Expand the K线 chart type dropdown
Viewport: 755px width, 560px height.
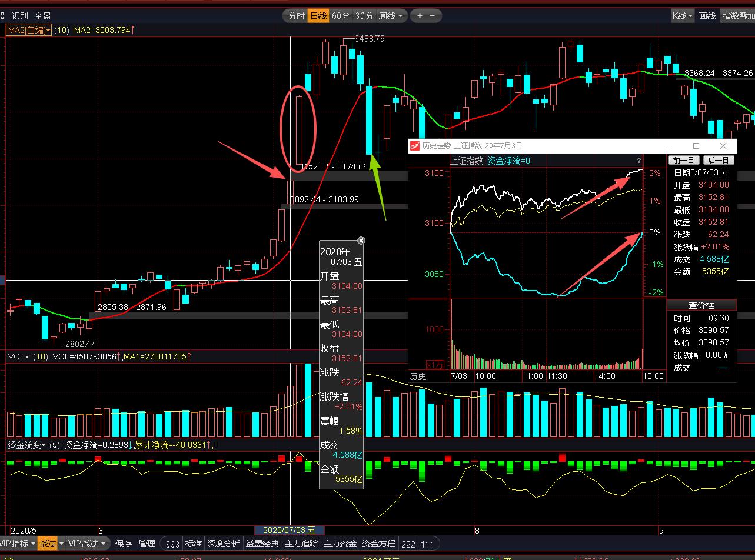pyautogui.click(x=683, y=16)
